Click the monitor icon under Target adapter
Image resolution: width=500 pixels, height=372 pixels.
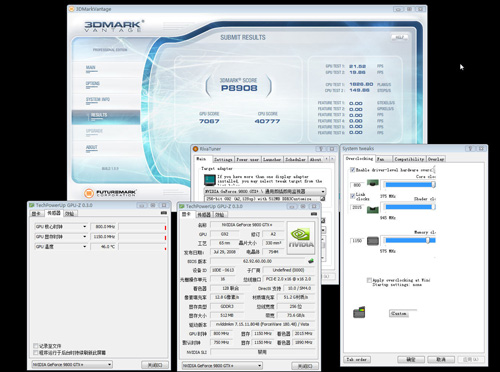point(210,180)
